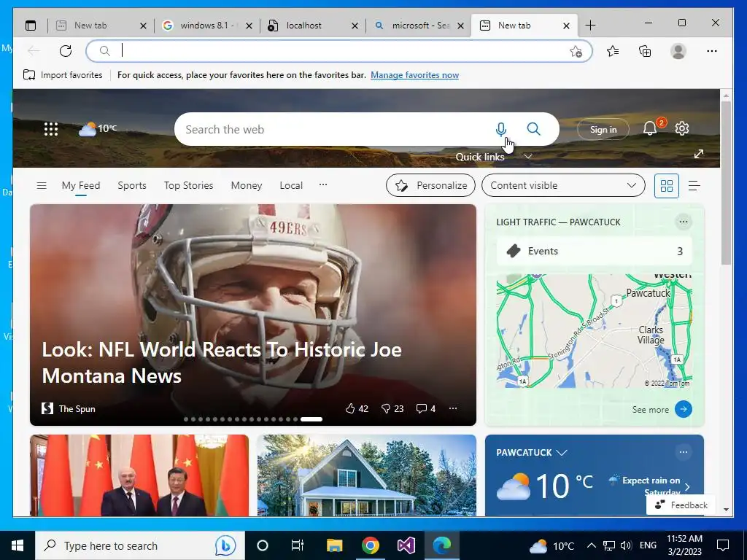Select My Feed tab
Viewport: 747px width, 560px height.
tap(81, 186)
